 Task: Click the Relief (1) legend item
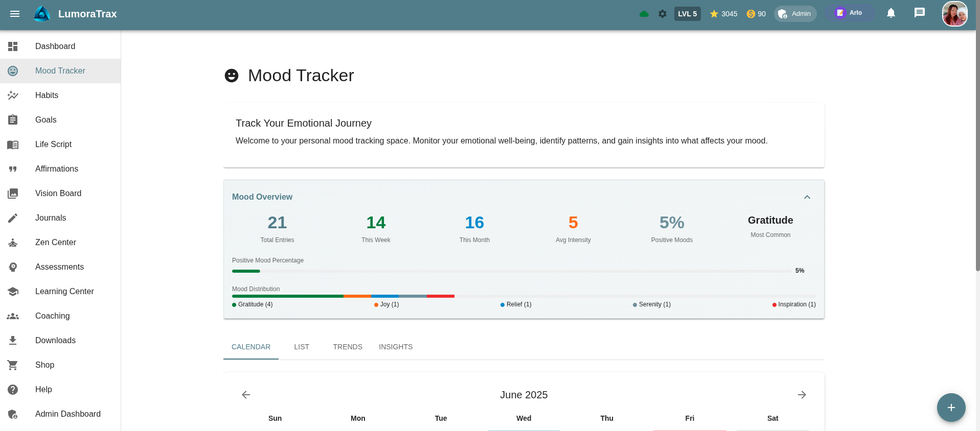click(516, 304)
